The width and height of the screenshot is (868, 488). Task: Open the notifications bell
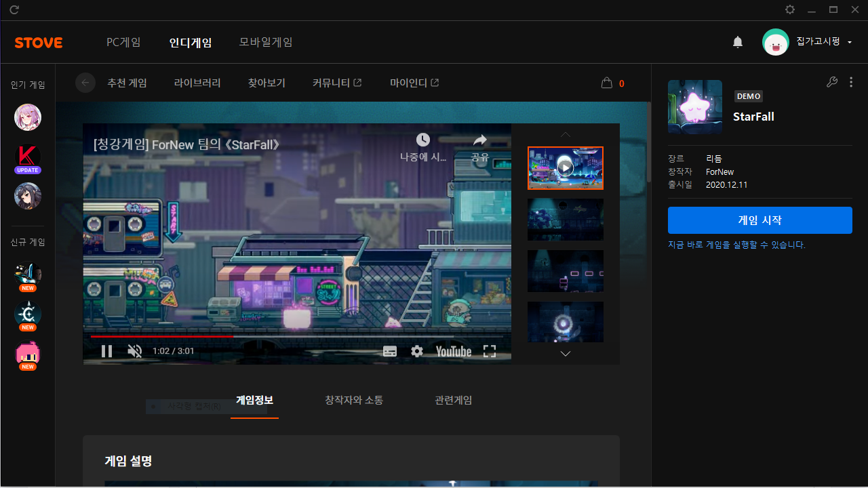click(738, 42)
